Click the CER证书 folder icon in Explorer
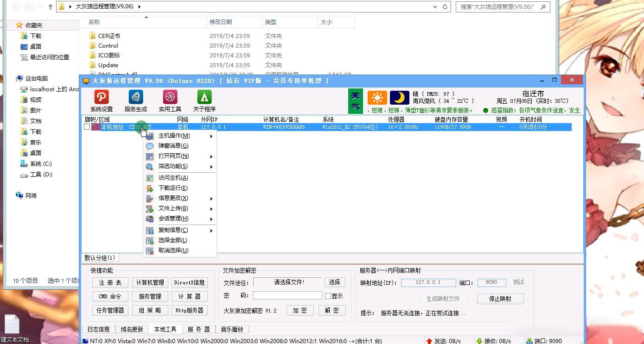 coord(92,36)
